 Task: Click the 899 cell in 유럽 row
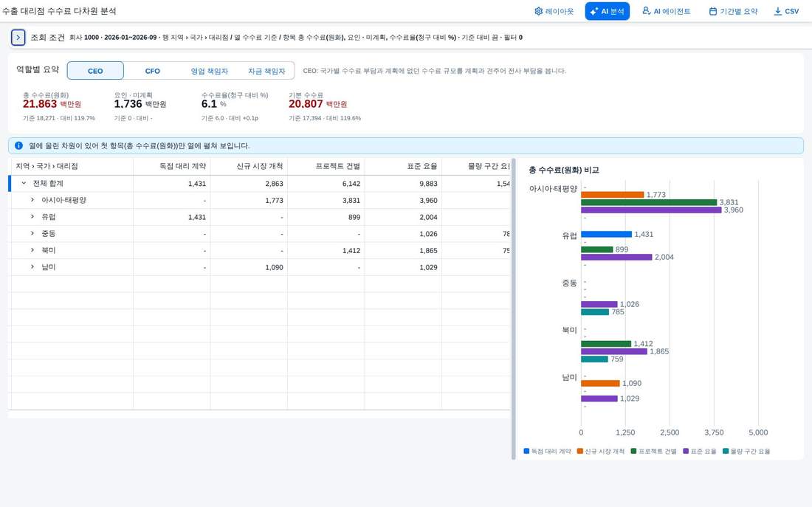click(x=326, y=217)
